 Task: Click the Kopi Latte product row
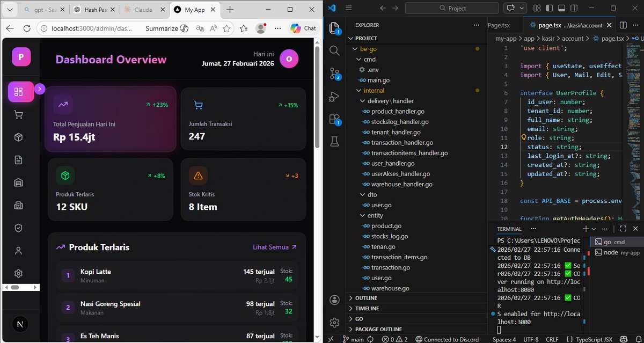tap(177, 275)
